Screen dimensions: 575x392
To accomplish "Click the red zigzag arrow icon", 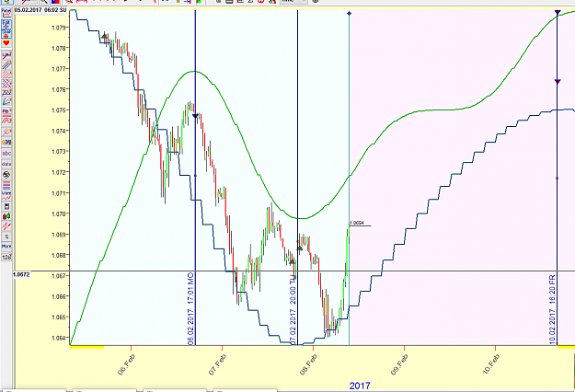I will point(6,226).
